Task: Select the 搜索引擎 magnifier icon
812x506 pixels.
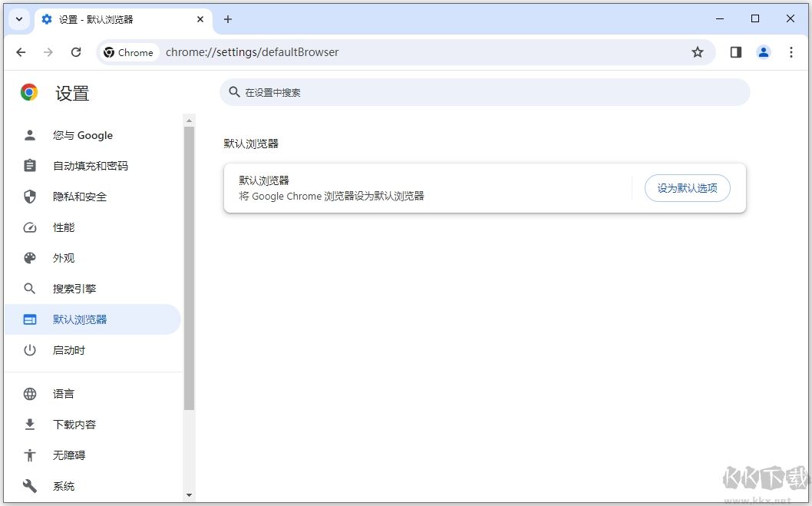Action: pos(29,289)
